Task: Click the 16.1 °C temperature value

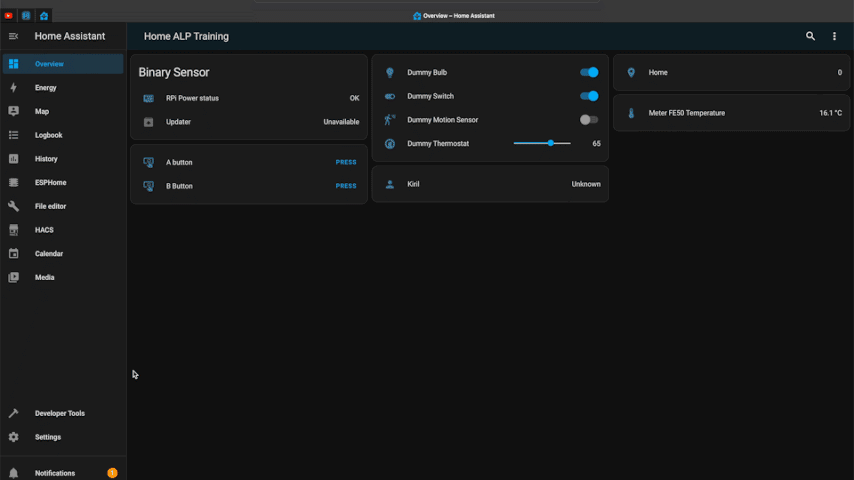Action: pos(831,113)
